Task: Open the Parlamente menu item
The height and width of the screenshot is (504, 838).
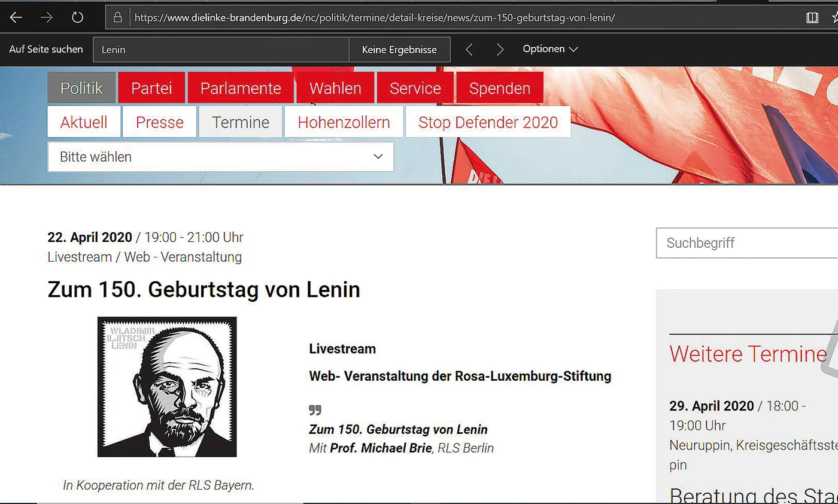Action: coord(241,88)
